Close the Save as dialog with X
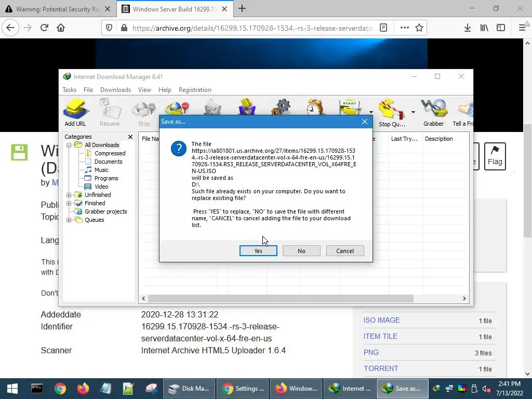Image resolution: width=532 pixels, height=399 pixels. 365,122
